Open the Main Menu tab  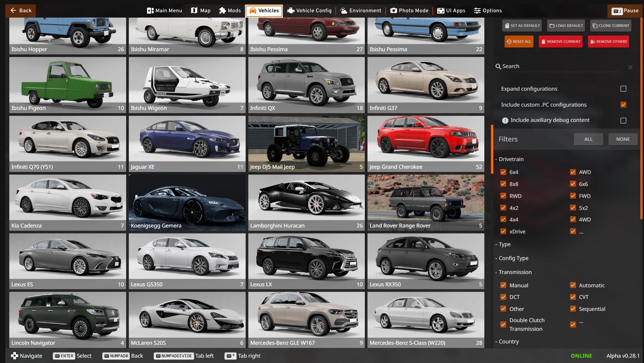(165, 11)
